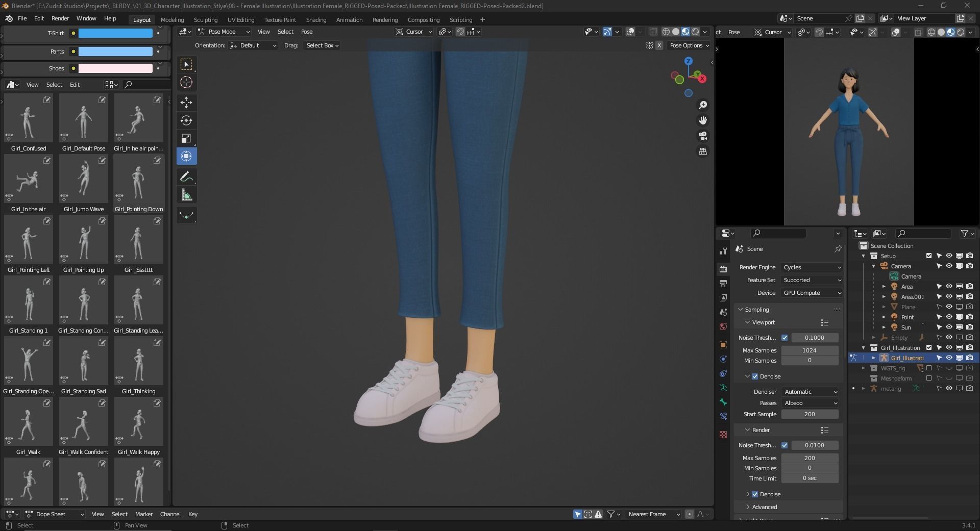Switch to the Shading workspace tab
Screen dimensions: 980x531
(316, 20)
